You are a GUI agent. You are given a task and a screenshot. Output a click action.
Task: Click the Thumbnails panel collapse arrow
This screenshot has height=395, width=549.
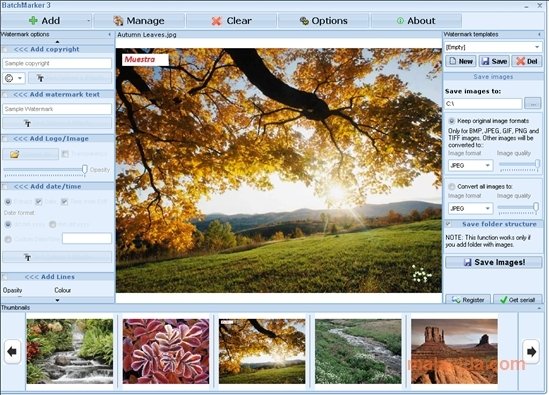point(540,308)
